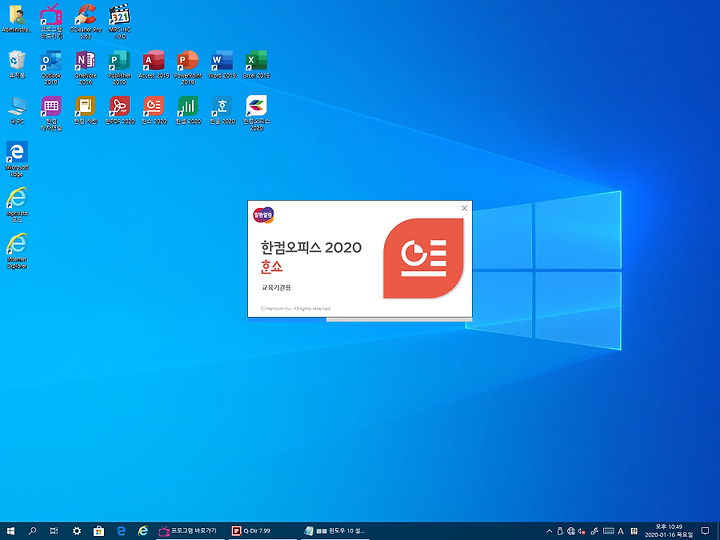
Task: Open taskbar search magnifier
Action: click(32, 531)
